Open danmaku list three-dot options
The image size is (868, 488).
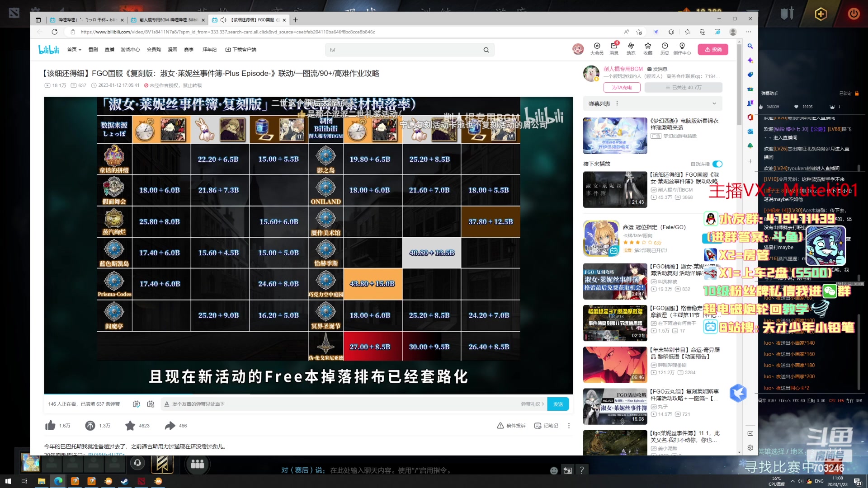pos(617,103)
